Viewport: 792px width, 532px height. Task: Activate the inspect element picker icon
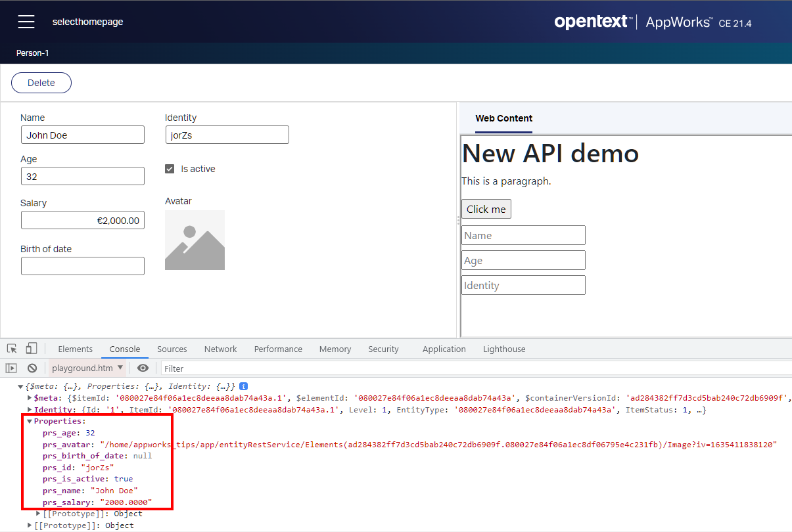(12, 349)
